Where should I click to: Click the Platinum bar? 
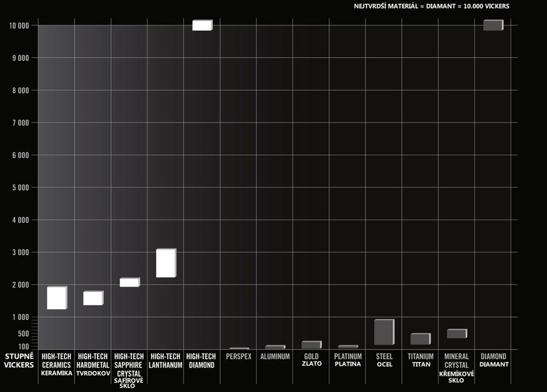(347, 347)
